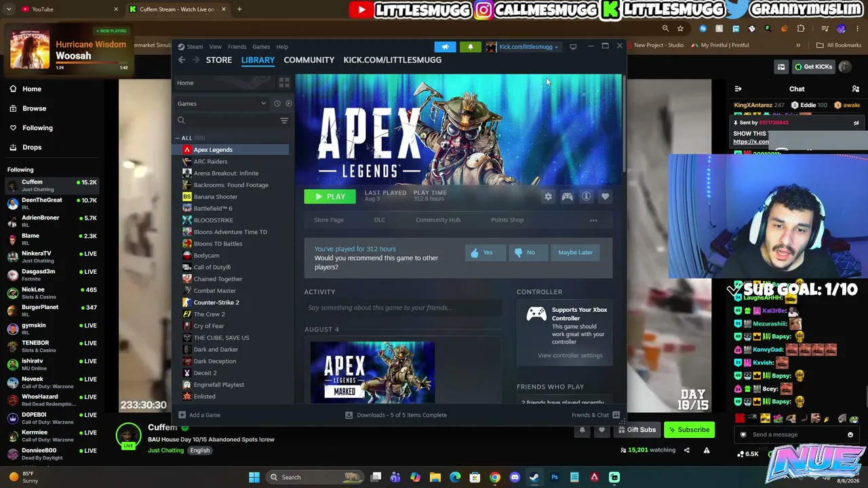This screenshot has height=488, width=868.
Task: Open Apex Legends more options ellipsis
Action: tap(593, 220)
